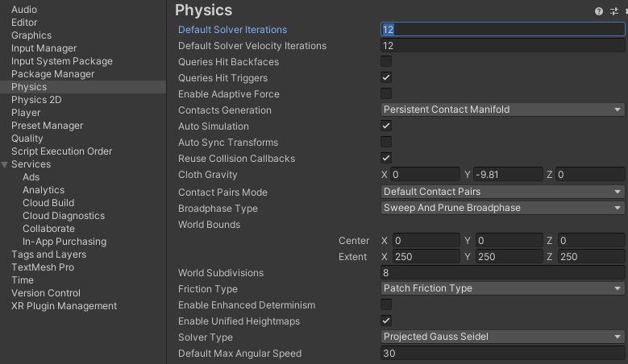Uncheck Enable Unified Heightmaps checkbox
This screenshot has width=628, height=364.
[x=386, y=321]
